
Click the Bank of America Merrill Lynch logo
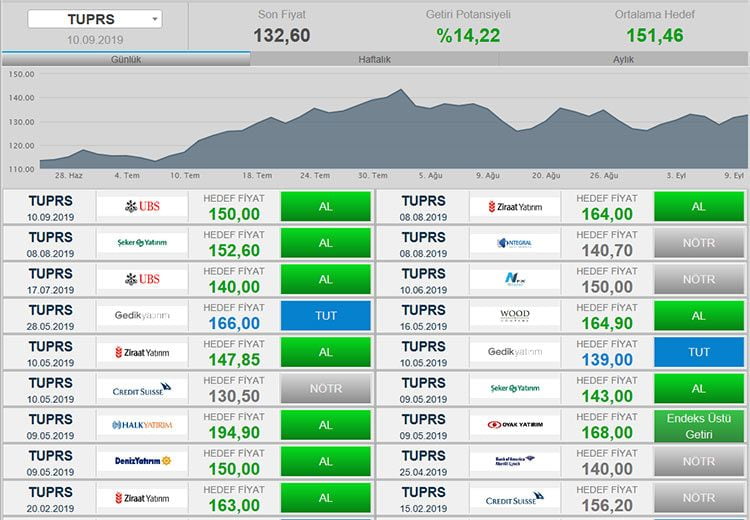[514, 461]
